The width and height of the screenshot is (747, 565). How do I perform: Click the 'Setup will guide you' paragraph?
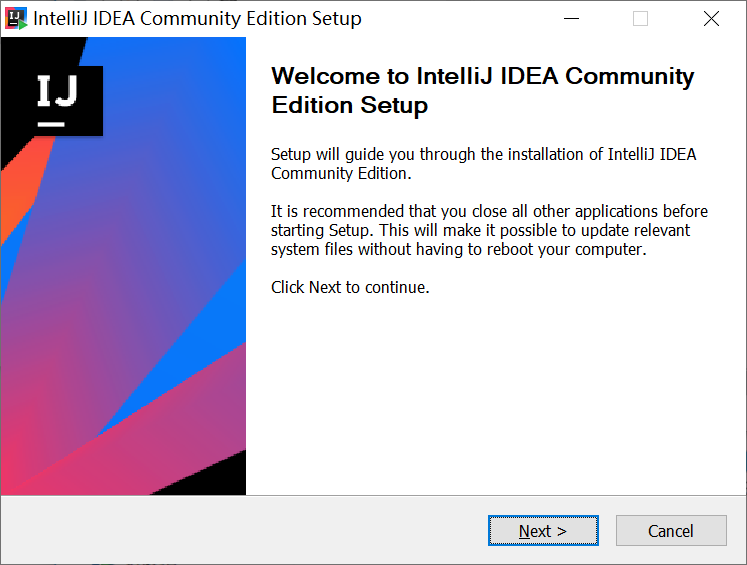[483, 163]
